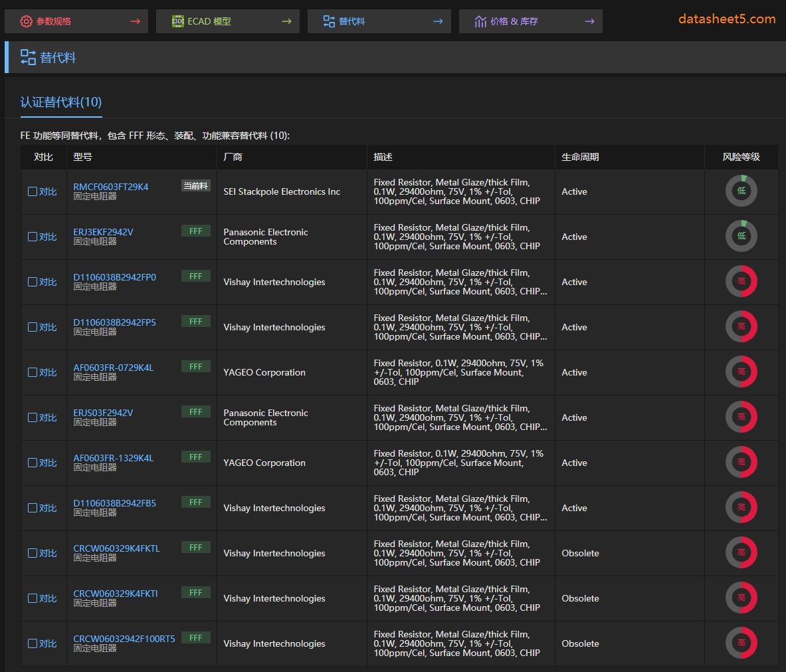This screenshot has width=786, height=672.
Task: Click the 价格 & 库存 chart icon
Action: (480, 21)
